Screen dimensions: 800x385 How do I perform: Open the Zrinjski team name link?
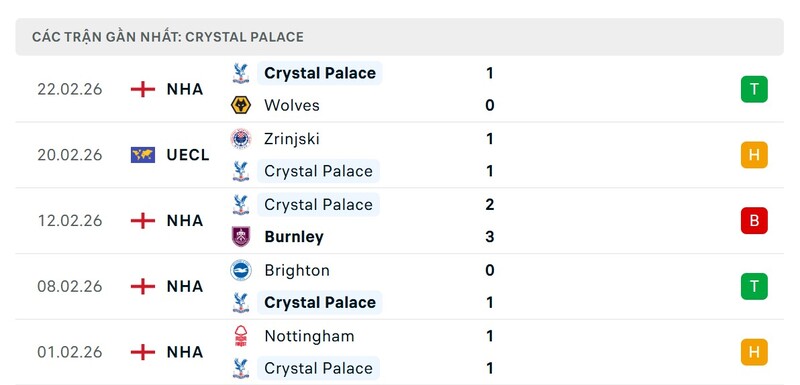click(x=292, y=139)
